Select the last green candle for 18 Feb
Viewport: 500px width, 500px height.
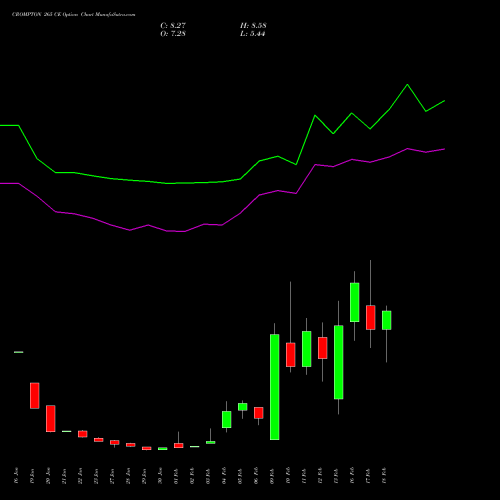[387, 320]
